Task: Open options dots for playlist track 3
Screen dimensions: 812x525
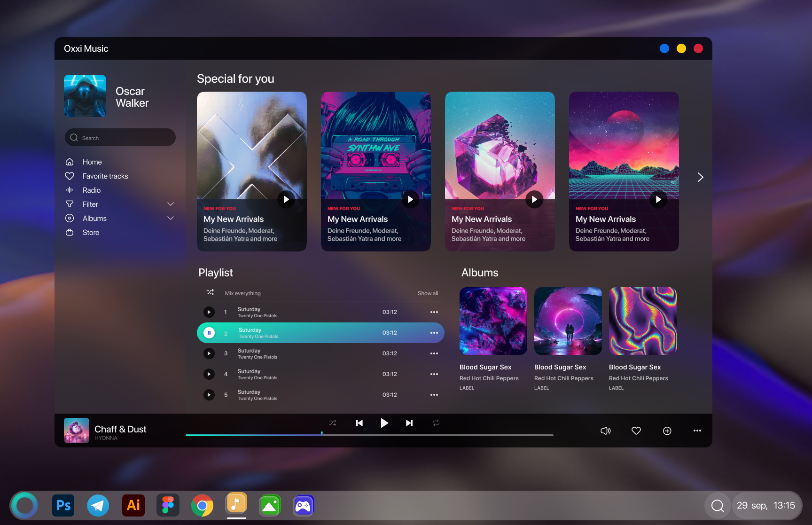Action: 434,353
